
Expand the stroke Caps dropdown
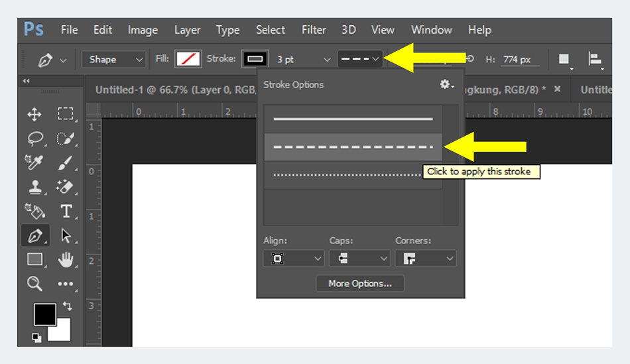(359, 259)
